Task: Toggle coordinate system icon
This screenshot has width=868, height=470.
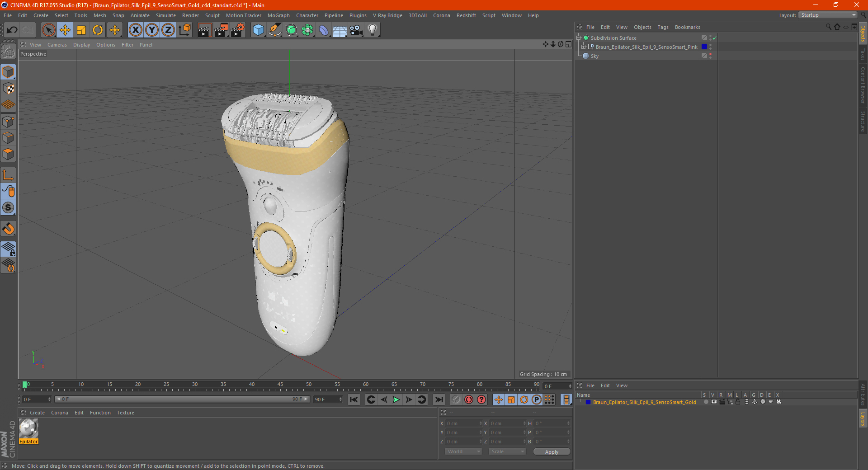Action: (184, 30)
